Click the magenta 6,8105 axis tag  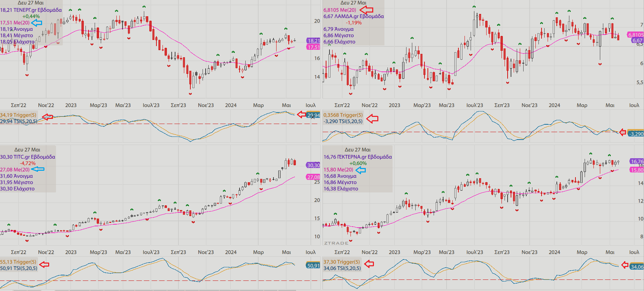pos(636,35)
